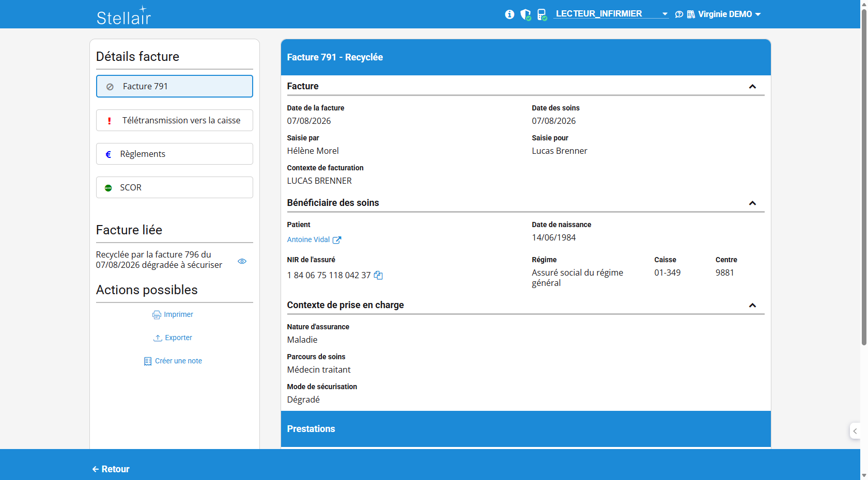Switch to the Règlements tab
The image size is (868, 480).
[175, 154]
